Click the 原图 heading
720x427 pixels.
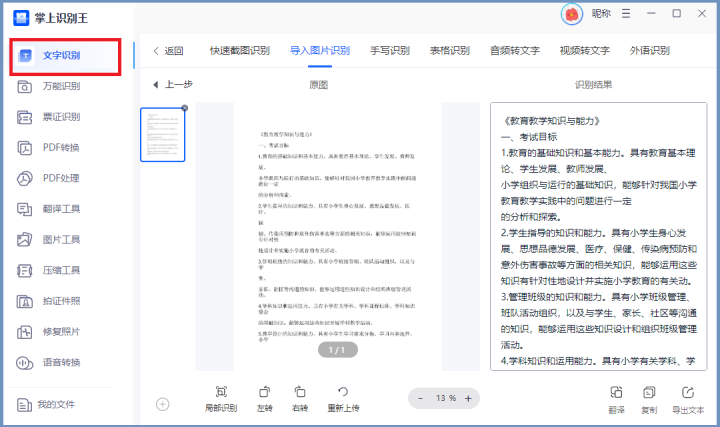pos(318,85)
